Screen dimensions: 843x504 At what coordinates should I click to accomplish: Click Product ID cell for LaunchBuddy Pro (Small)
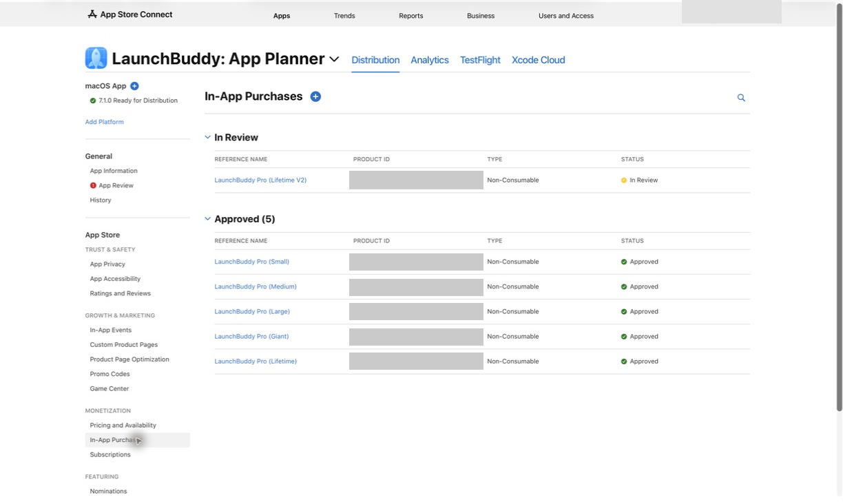[x=416, y=262]
